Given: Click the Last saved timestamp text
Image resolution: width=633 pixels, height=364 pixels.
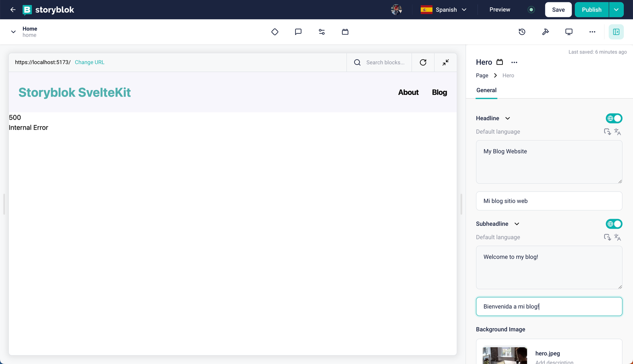Looking at the screenshot, I should click(x=597, y=52).
